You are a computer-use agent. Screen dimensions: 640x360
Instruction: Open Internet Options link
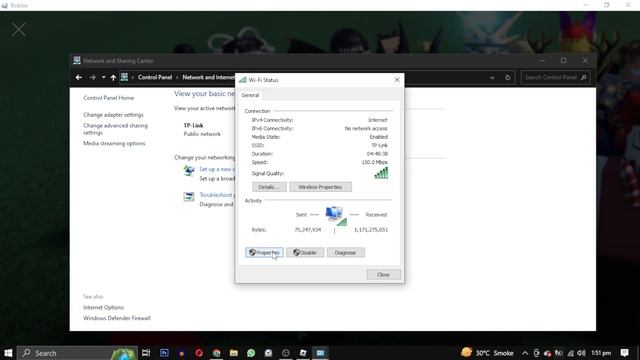[103, 307]
